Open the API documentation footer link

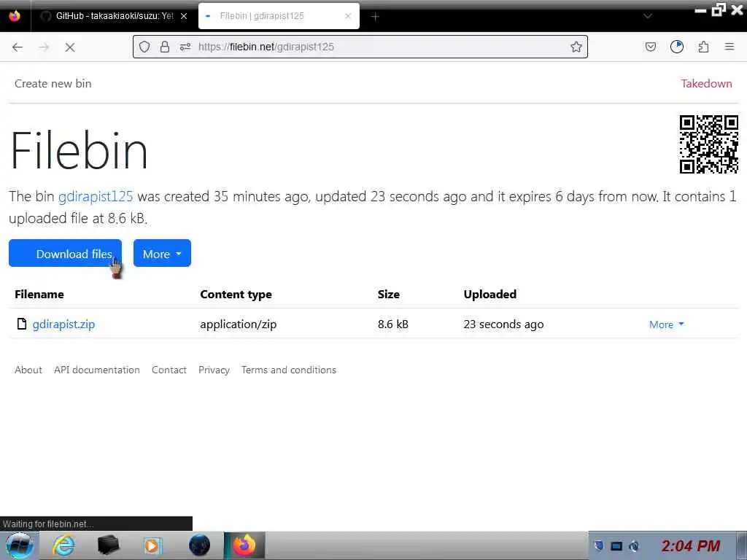point(97,370)
